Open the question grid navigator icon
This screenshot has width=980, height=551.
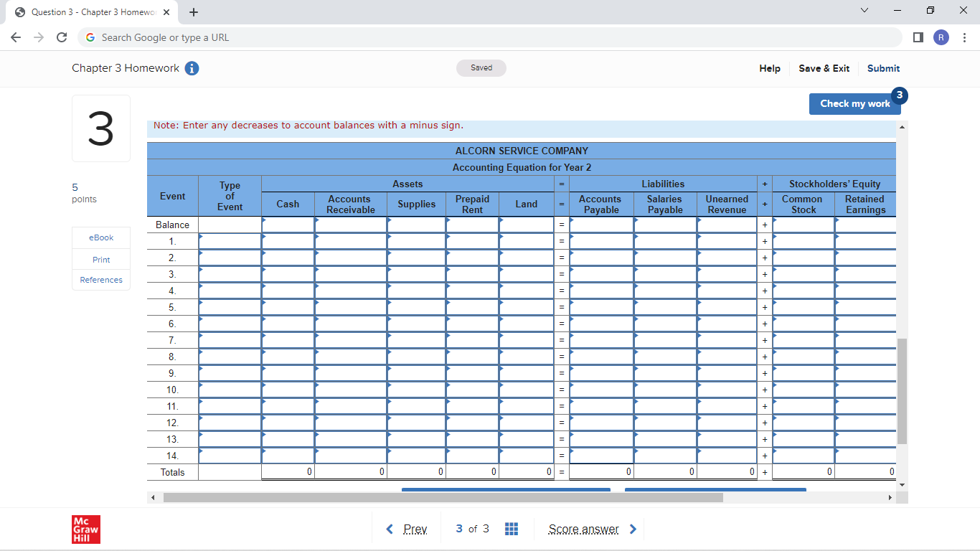coord(512,529)
